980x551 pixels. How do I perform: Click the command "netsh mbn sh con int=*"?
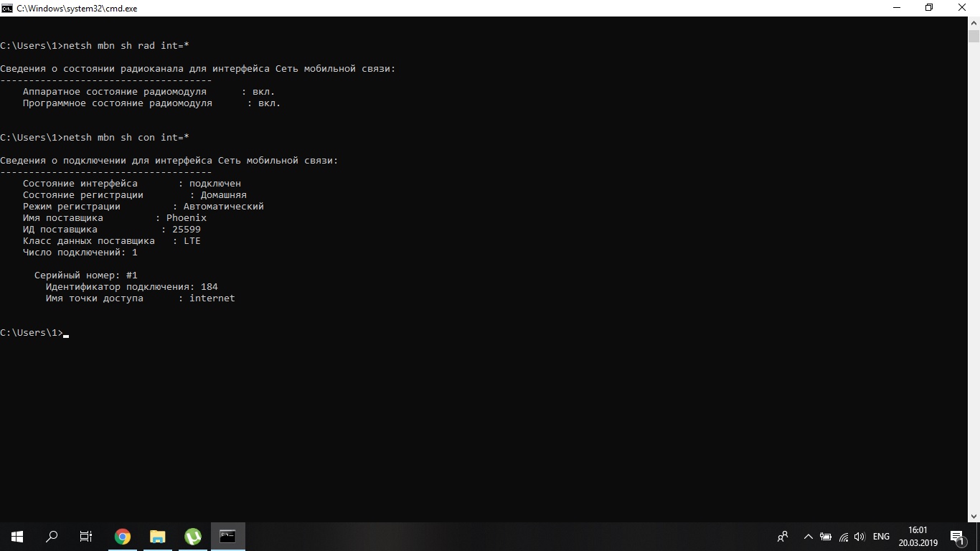pyautogui.click(x=126, y=138)
